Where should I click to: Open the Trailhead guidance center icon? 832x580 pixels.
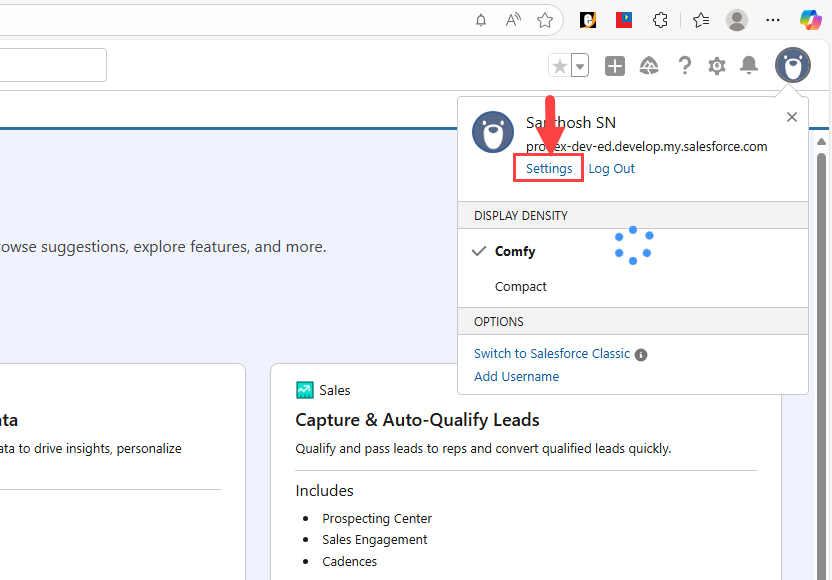[x=649, y=66]
